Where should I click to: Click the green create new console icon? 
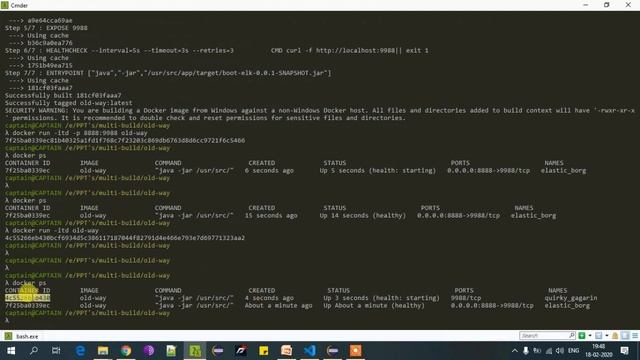click(582, 336)
